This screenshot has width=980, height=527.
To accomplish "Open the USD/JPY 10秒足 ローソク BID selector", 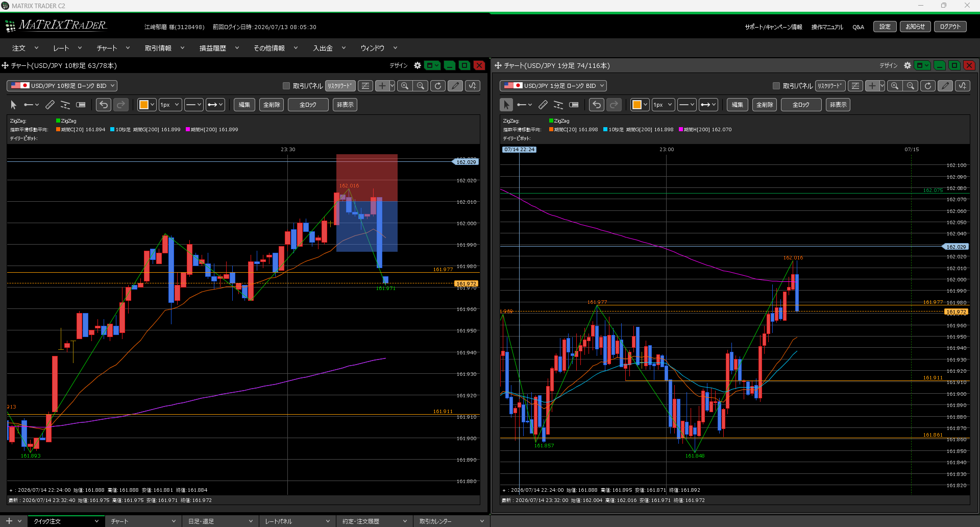I will tap(62, 86).
